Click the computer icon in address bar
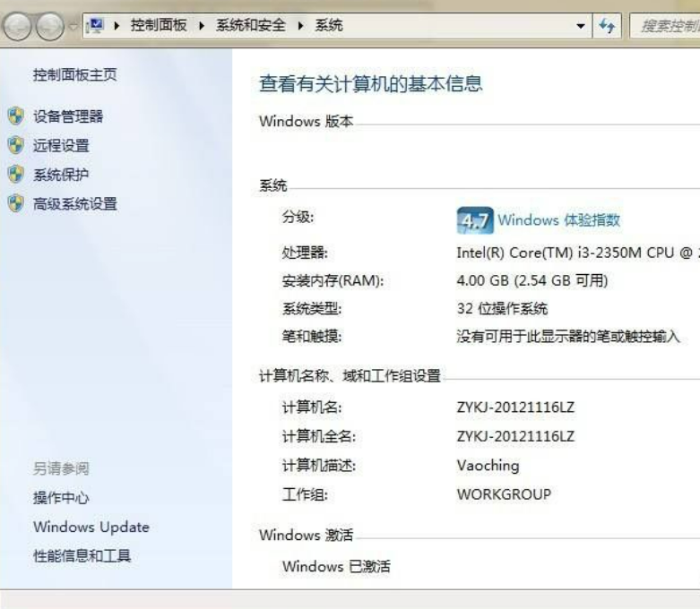700x609 pixels. [94, 26]
